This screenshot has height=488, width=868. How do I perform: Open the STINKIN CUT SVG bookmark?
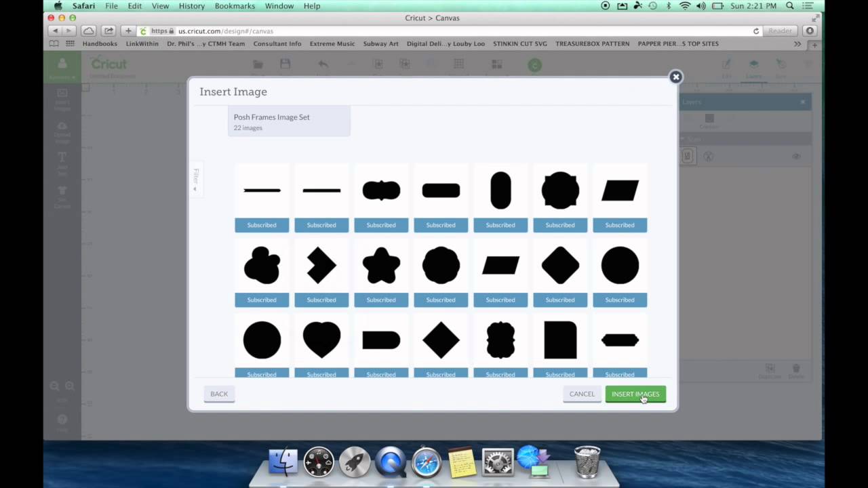point(520,43)
